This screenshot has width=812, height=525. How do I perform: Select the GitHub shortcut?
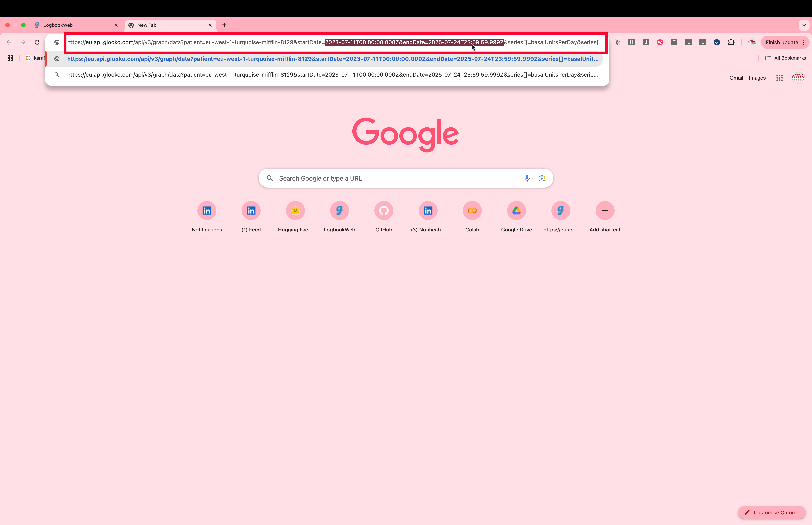click(x=383, y=210)
